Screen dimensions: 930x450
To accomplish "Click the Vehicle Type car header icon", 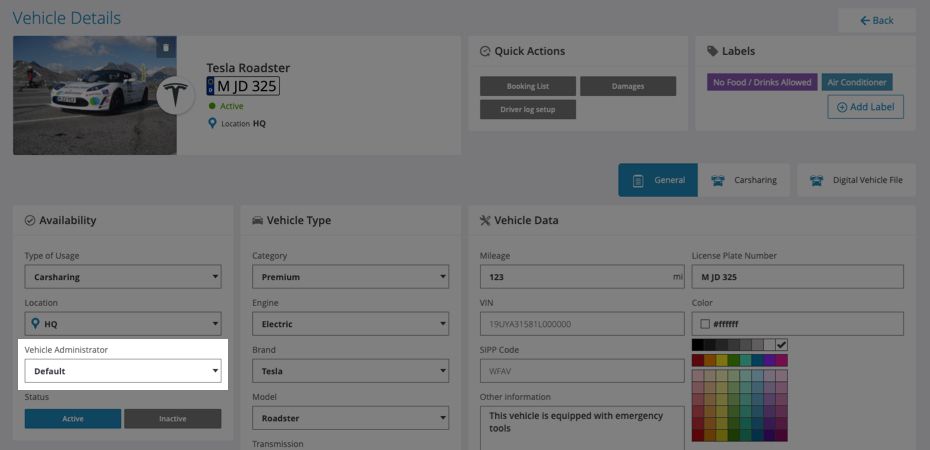I will (257, 221).
